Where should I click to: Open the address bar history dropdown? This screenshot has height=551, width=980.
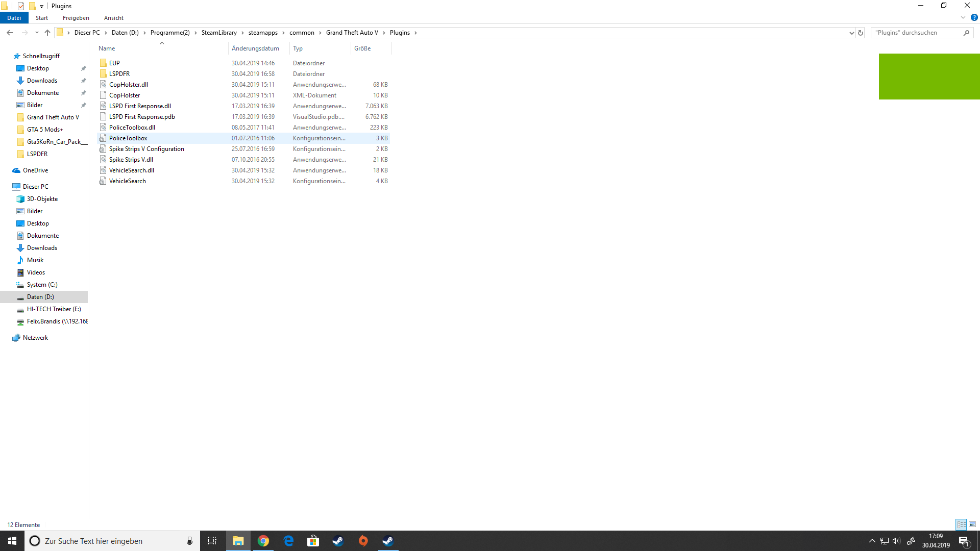pos(851,33)
